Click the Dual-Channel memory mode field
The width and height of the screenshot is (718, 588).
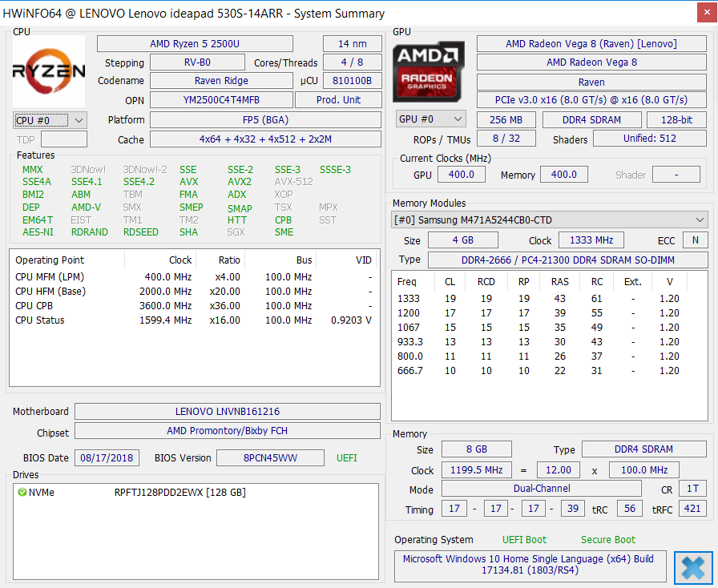540,489
